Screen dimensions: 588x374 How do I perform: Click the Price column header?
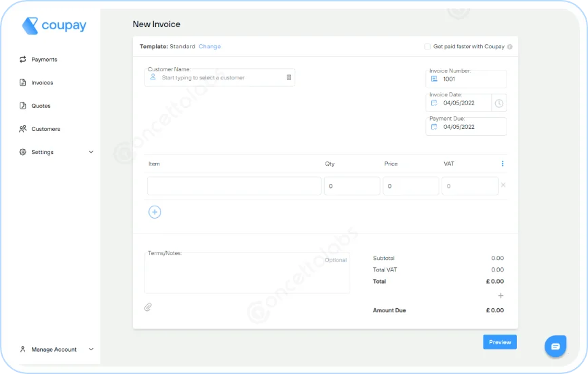[x=391, y=164]
